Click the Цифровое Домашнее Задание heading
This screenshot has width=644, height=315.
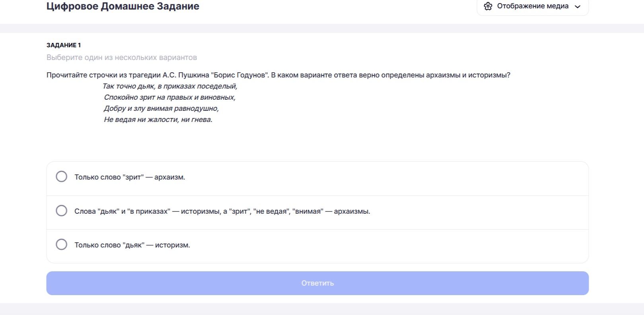pos(123,6)
